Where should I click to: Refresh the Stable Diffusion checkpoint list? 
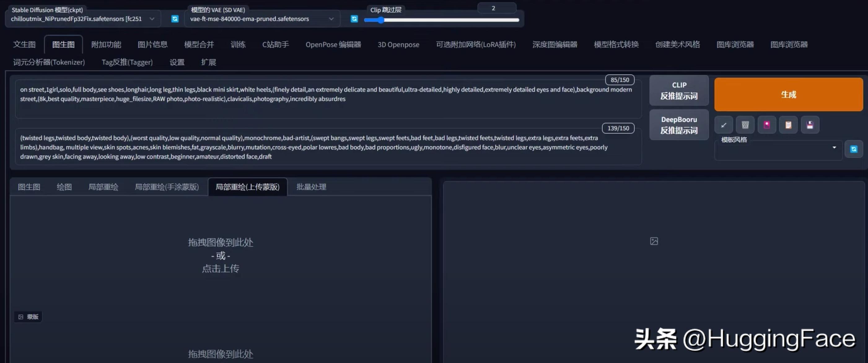point(174,19)
